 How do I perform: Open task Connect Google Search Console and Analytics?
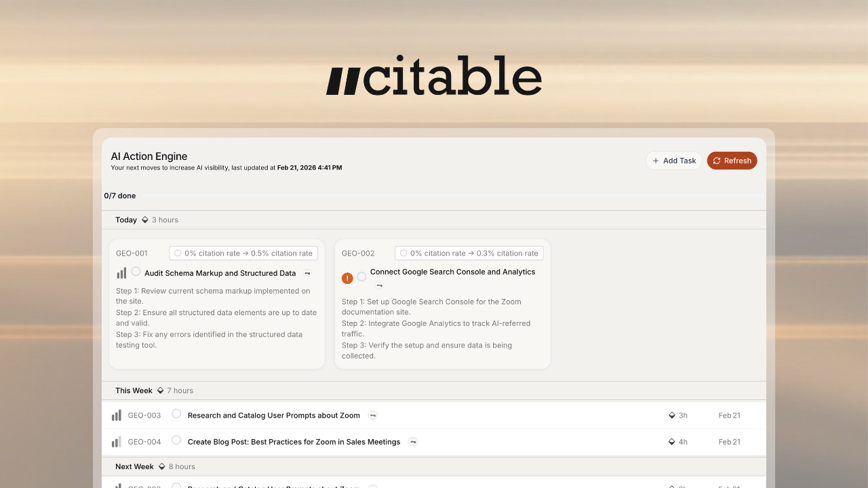[453, 272]
